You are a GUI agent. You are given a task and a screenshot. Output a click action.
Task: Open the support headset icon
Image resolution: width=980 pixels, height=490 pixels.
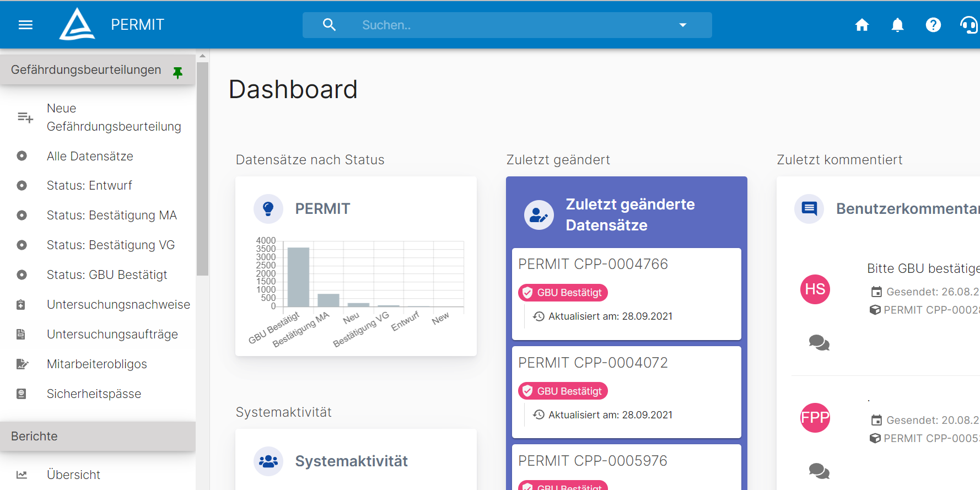969,25
